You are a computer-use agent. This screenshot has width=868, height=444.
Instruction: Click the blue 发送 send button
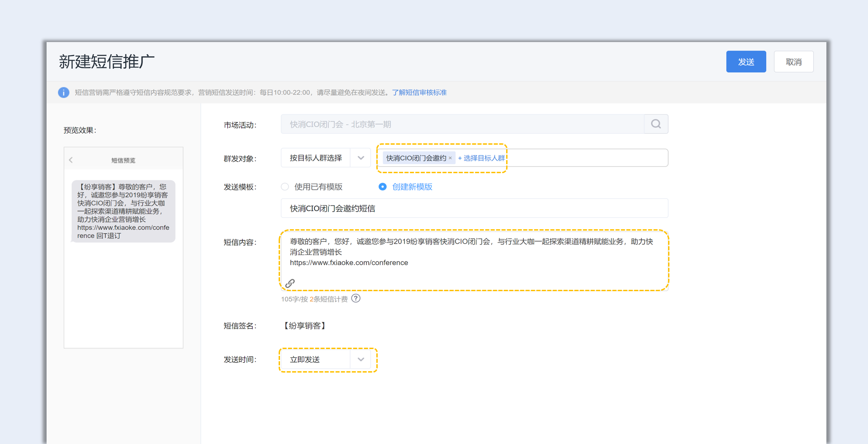746,61
